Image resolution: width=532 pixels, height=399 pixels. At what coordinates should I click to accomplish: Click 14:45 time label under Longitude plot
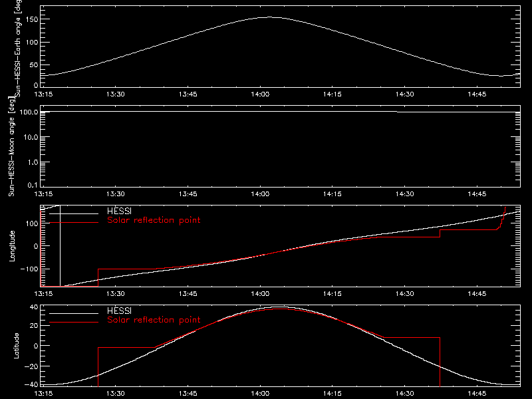pos(477,294)
